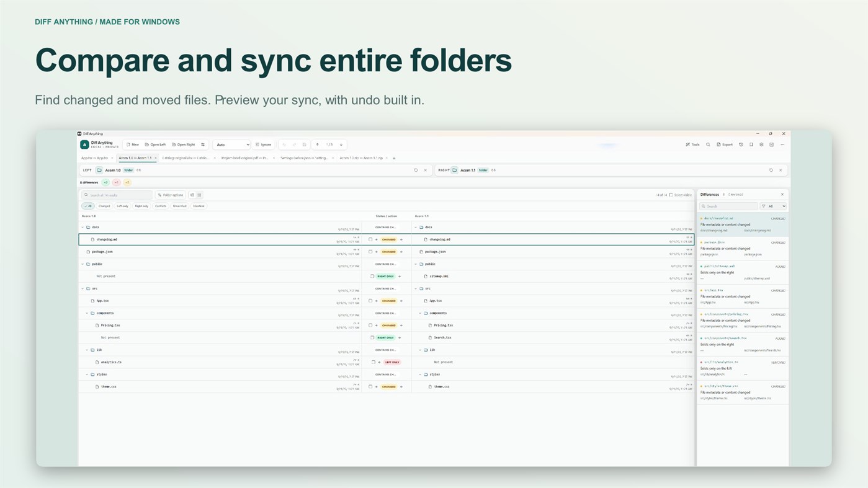
Task: Click the New button
Action: pos(133,144)
